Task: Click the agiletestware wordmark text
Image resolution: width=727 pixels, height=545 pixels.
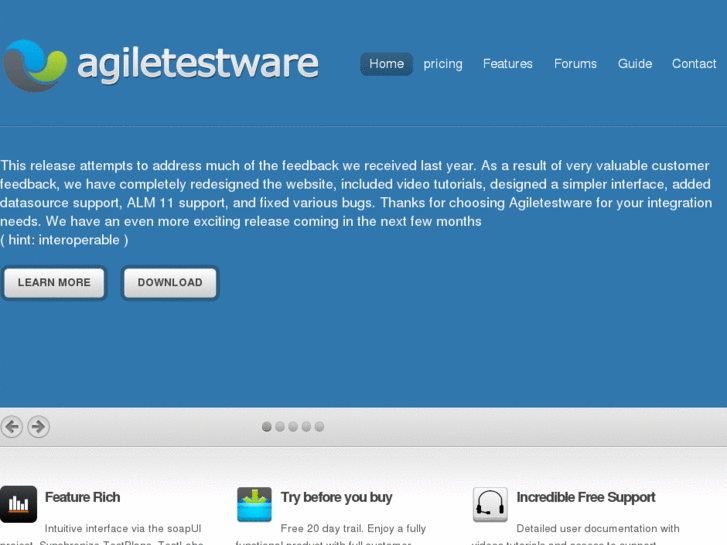Action: click(x=198, y=66)
